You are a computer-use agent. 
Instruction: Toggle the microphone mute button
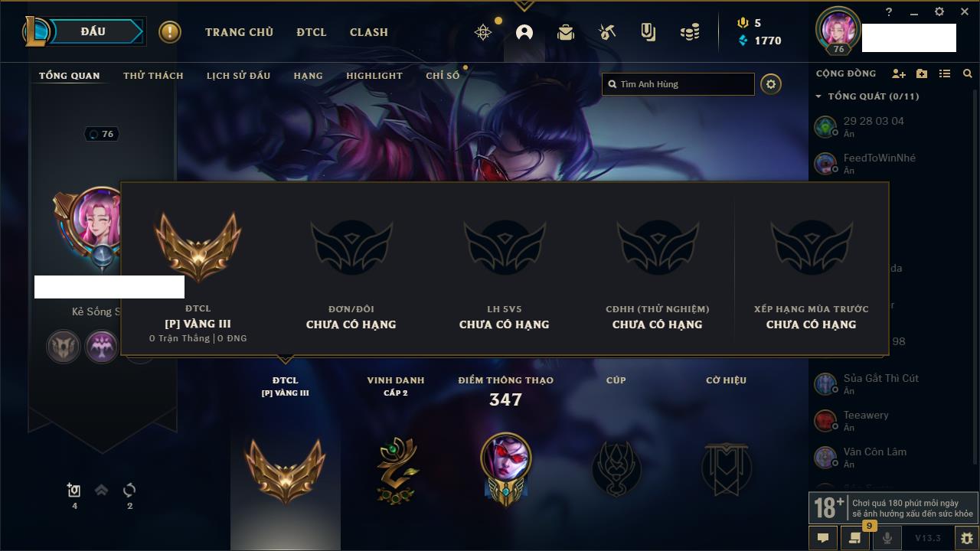point(887,538)
